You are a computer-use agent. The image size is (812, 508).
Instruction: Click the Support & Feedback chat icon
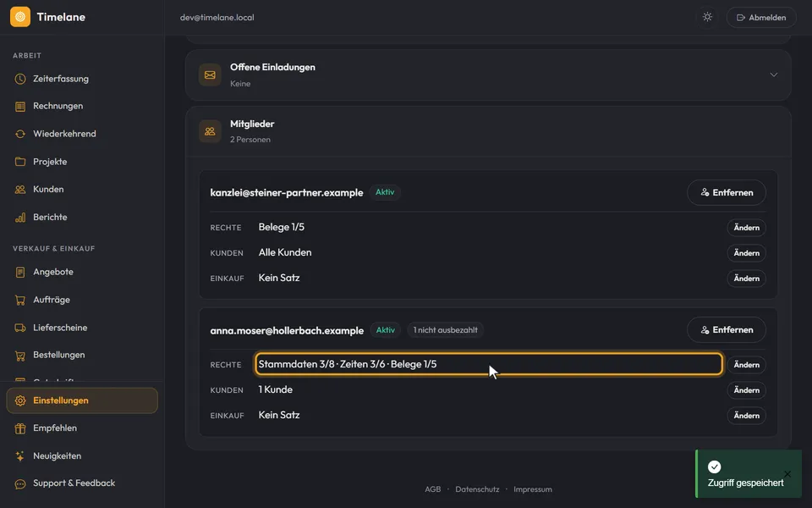click(20, 483)
